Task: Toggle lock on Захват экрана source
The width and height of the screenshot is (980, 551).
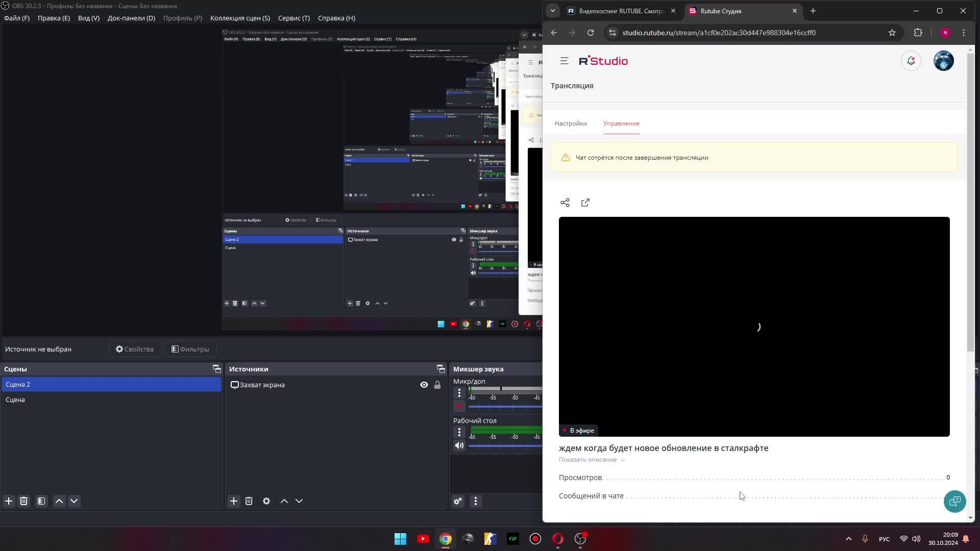Action: click(x=437, y=385)
